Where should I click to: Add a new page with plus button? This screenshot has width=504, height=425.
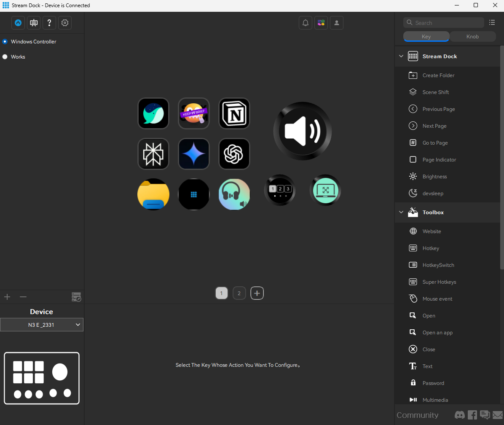[257, 293]
